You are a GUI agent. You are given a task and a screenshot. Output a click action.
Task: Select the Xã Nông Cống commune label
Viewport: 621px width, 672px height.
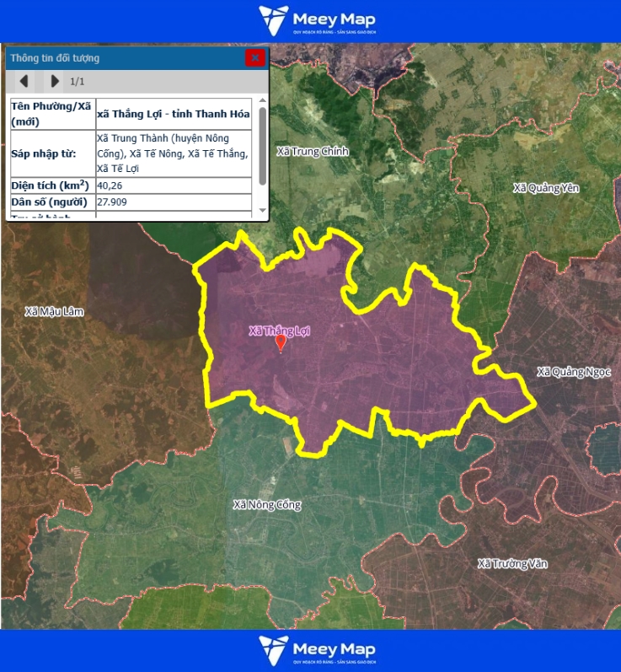click(x=266, y=504)
